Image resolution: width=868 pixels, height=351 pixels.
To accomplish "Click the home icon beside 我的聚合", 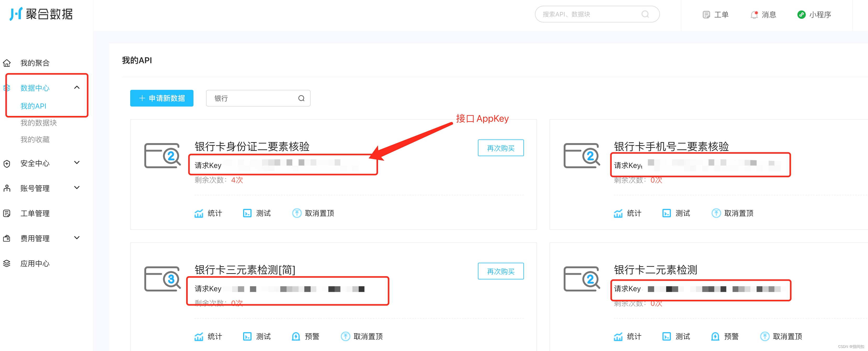I will 7,63.
